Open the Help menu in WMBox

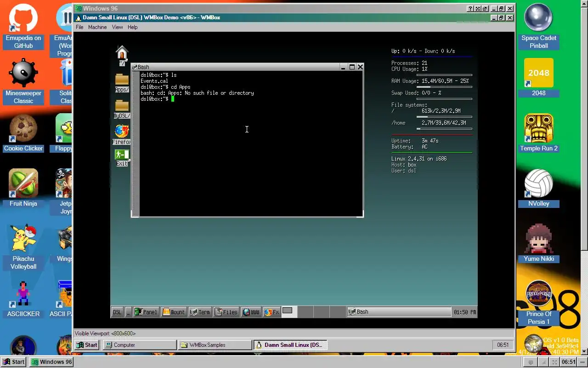point(132,27)
